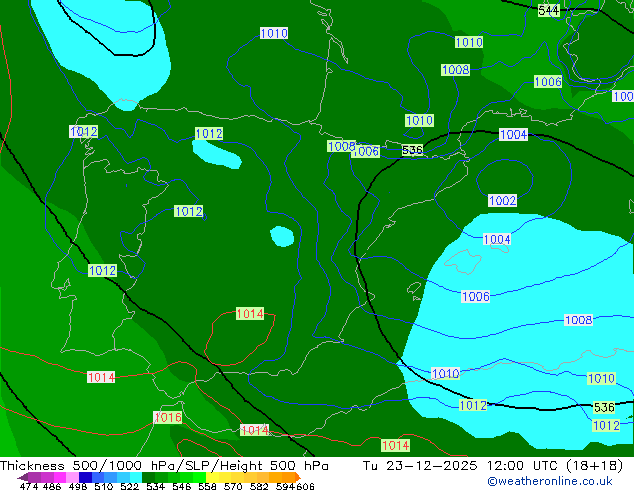Click the orange arrow end of legend
This screenshot has height=490, width=634.
click(x=298, y=477)
